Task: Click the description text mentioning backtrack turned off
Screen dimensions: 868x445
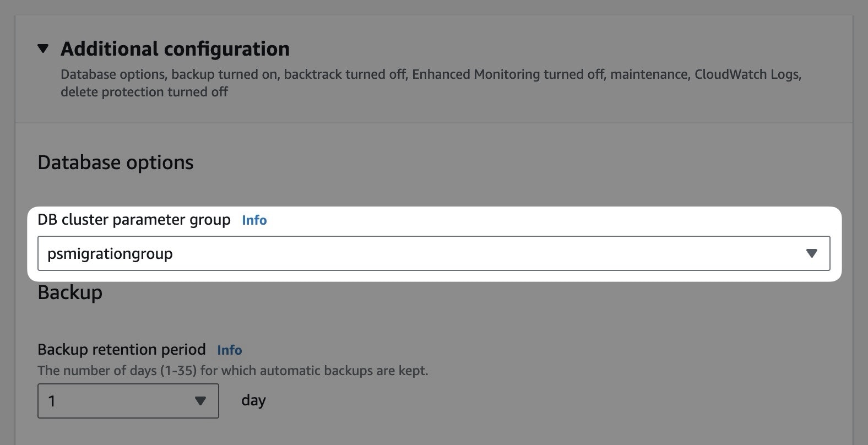Action: [x=341, y=74]
